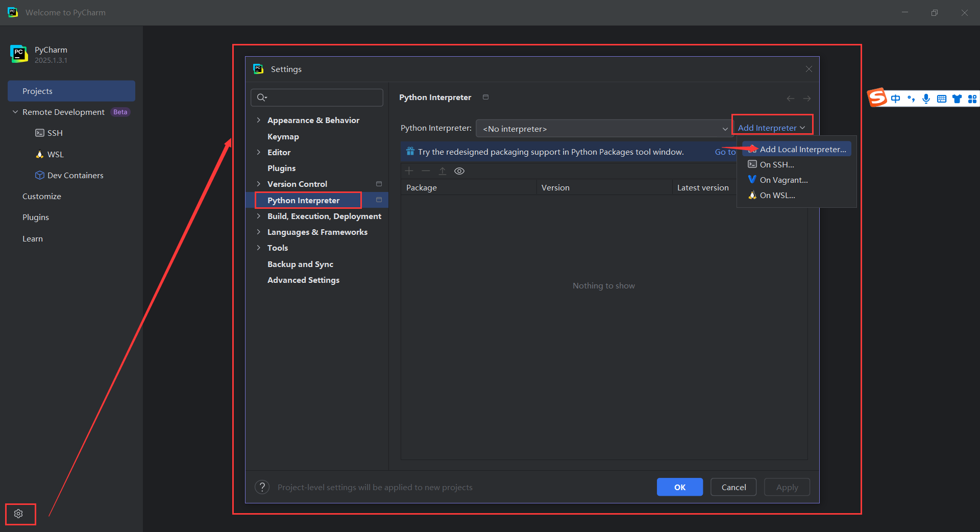Open Learn in Welcome sidebar
Viewport: 980px width, 532px height.
point(33,238)
